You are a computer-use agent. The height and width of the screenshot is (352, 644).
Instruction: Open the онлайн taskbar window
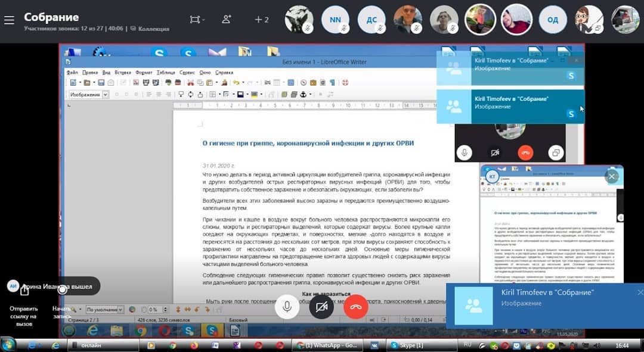[103, 345]
